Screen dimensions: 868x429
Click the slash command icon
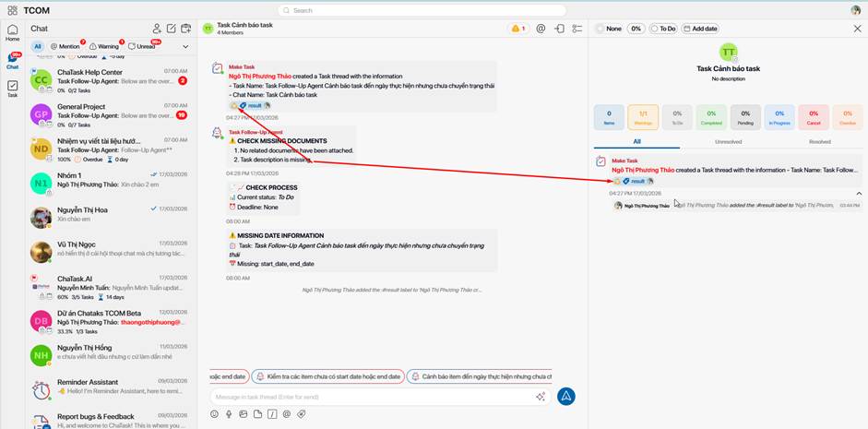[272, 414]
